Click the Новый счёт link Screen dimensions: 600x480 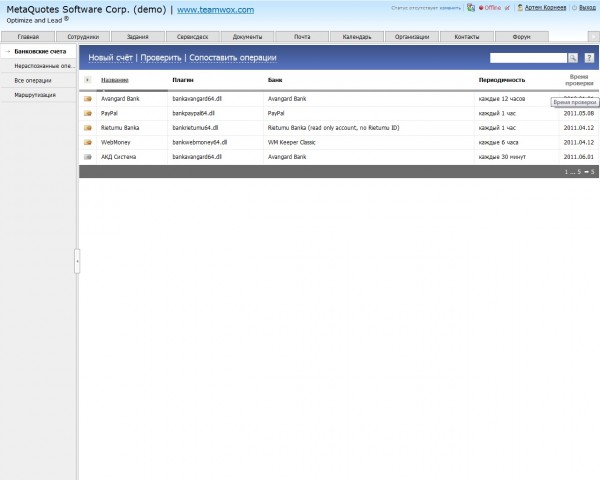[111, 58]
